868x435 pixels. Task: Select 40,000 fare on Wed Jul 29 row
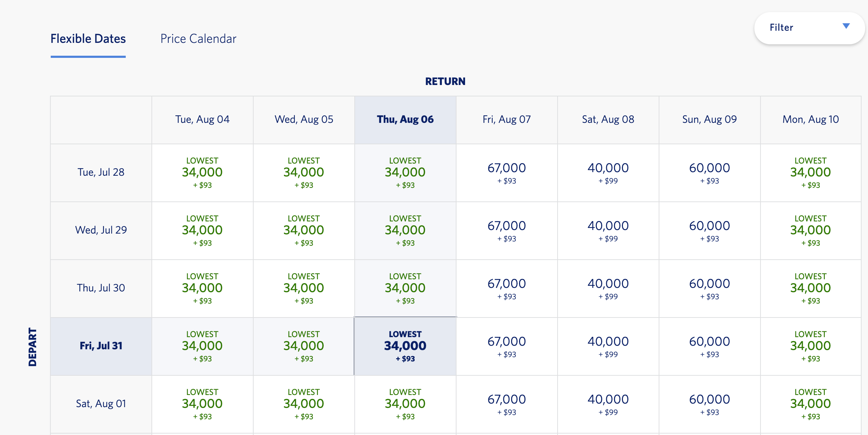pos(608,230)
